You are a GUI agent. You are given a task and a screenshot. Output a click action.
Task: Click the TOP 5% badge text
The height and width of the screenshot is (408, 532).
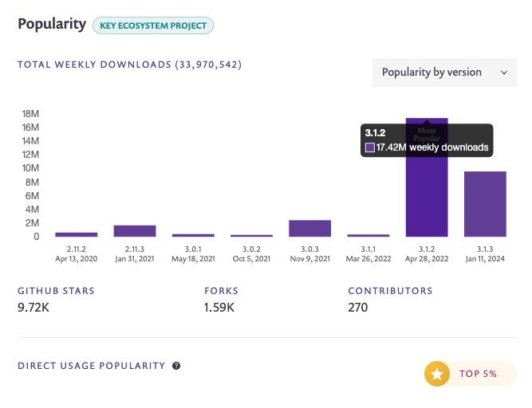point(478,374)
